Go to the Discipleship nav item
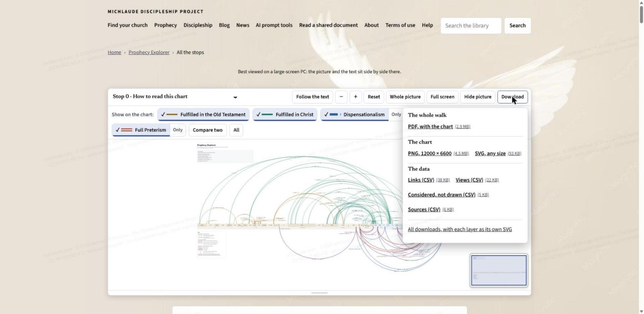The width and height of the screenshot is (644, 314). point(198,25)
